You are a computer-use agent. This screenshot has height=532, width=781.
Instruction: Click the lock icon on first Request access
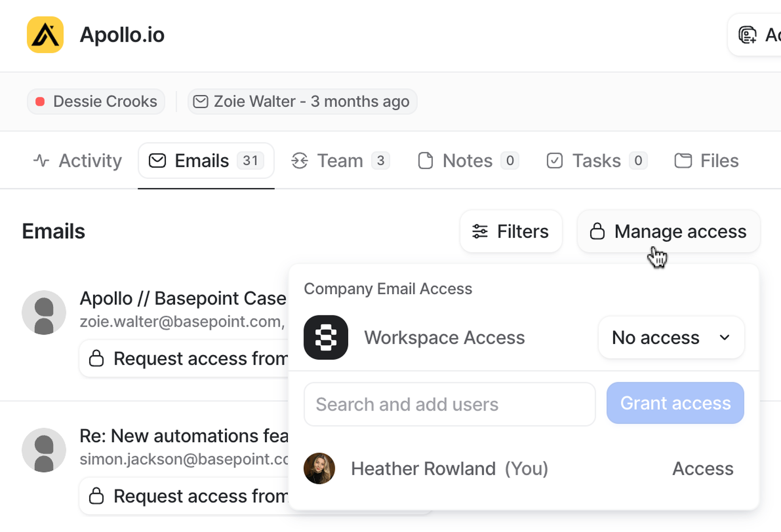tap(96, 358)
